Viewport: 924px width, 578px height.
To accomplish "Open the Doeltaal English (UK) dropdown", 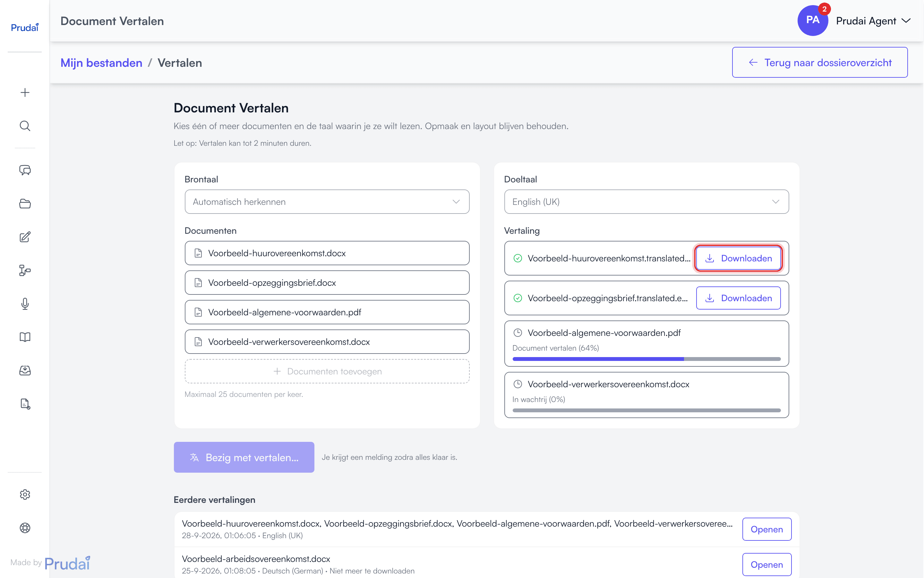I will tap(646, 202).
